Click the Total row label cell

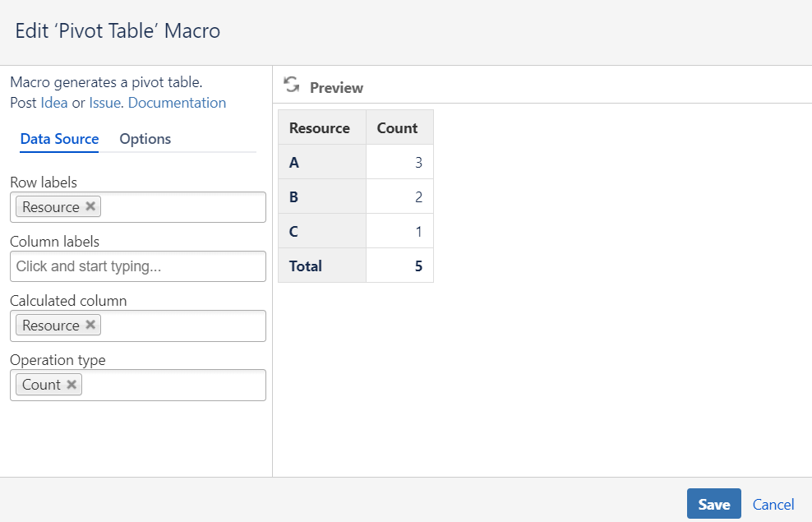pyautogui.click(x=321, y=266)
